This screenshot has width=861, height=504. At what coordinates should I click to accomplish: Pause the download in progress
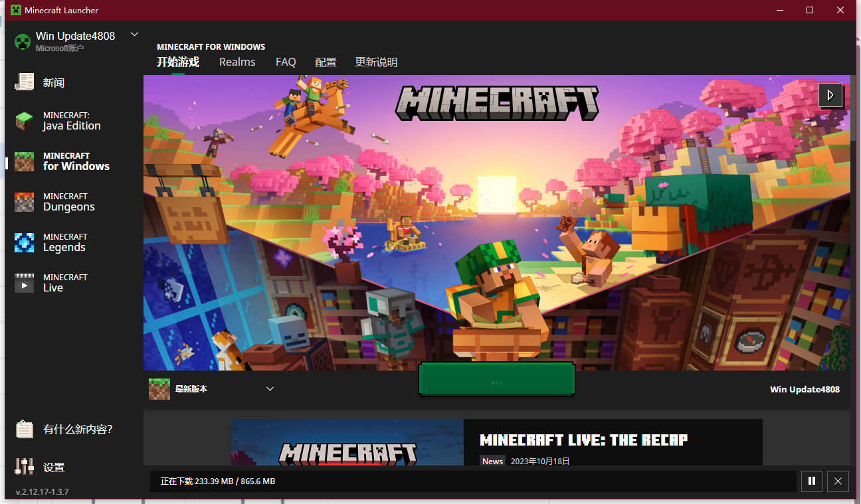click(x=812, y=481)
